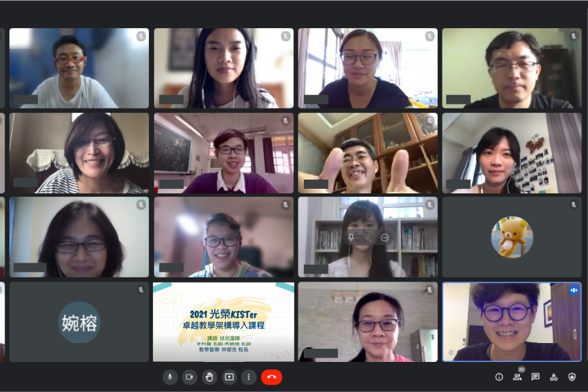Open the Activities shapes icon
The height and width of the screenshot is (392, 588).
coord(553,377)
